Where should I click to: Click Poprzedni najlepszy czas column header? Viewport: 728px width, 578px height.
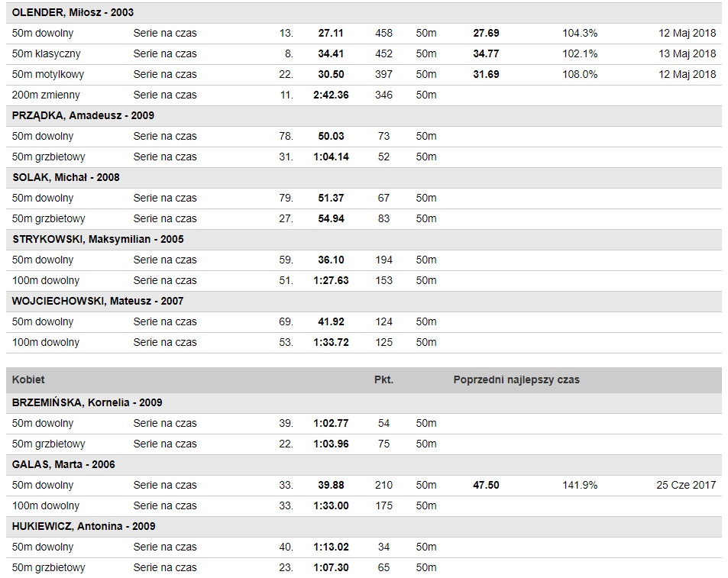(x=516, y=379)
